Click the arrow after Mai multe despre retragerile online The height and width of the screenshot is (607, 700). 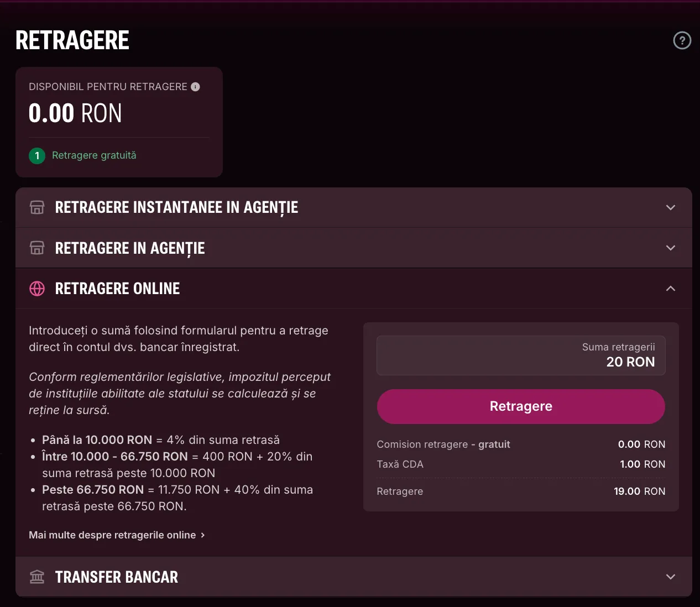click(x=203, y=535)
